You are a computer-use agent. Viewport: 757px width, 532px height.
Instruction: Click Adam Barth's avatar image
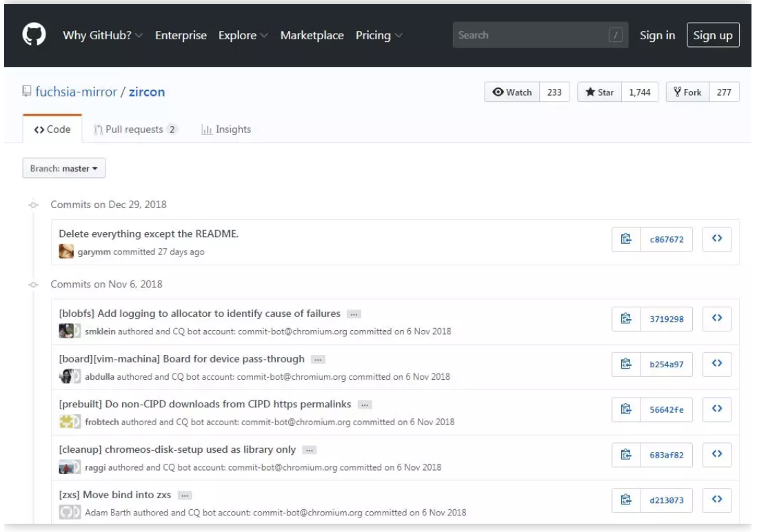[x=66, y=512]
